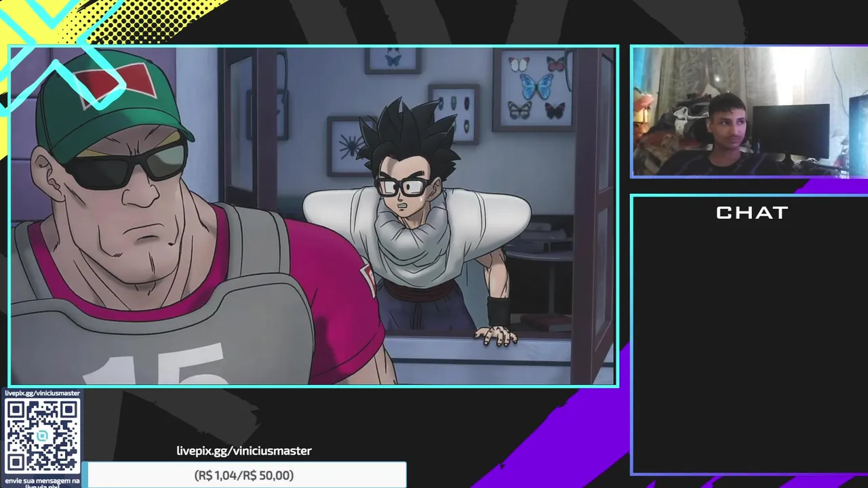Click the small livepix.gg/viniciusmaster text above QR code

[x=42, y=393]
